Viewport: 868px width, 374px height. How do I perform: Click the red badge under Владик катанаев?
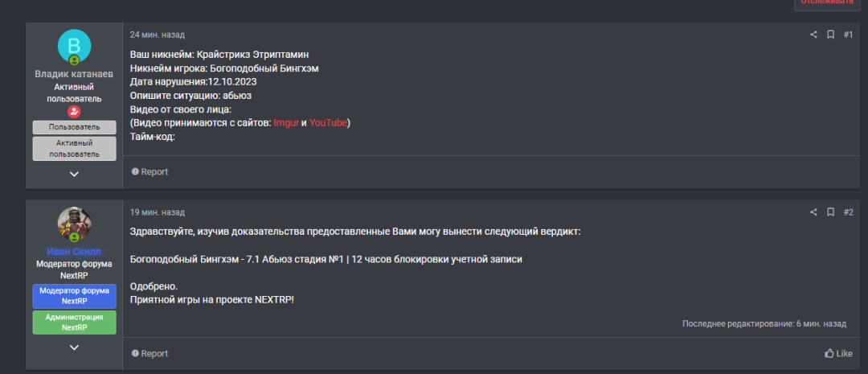(x=74, y=112)
